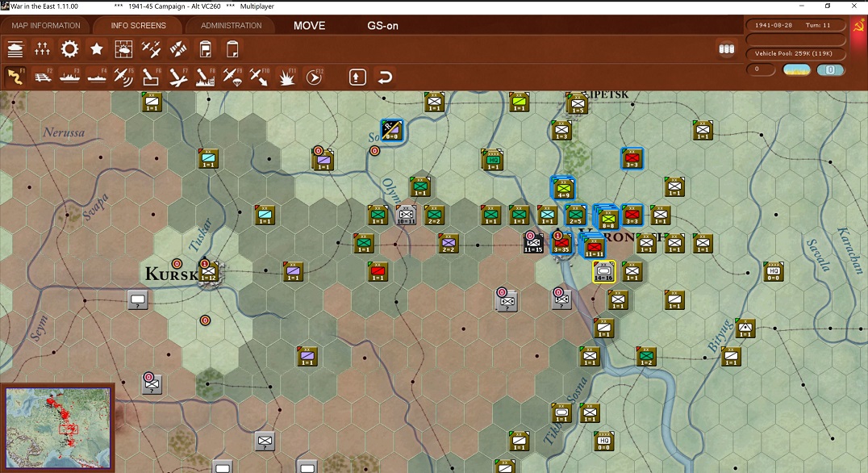Select the red 11=11 unit stack
Image resolution: width=868 pixels, height=473 pixels.
pyautogui.click(x=592, y=246)
